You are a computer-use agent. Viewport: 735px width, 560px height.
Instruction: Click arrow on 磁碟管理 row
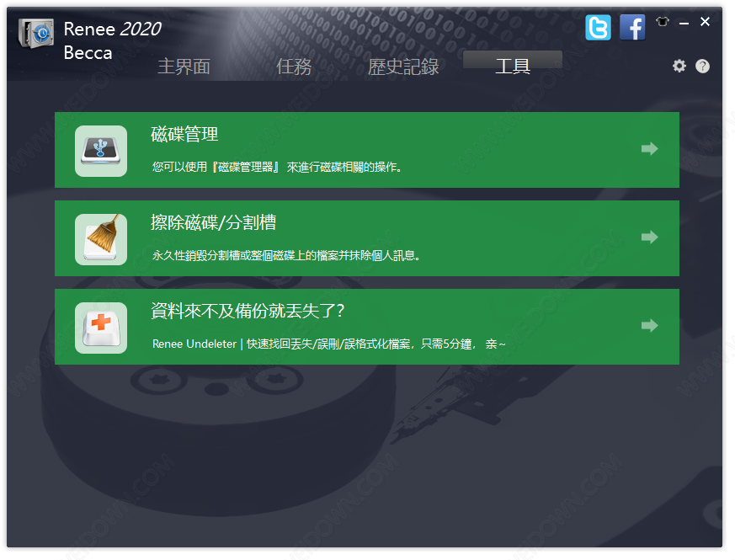tap(650, 149)
